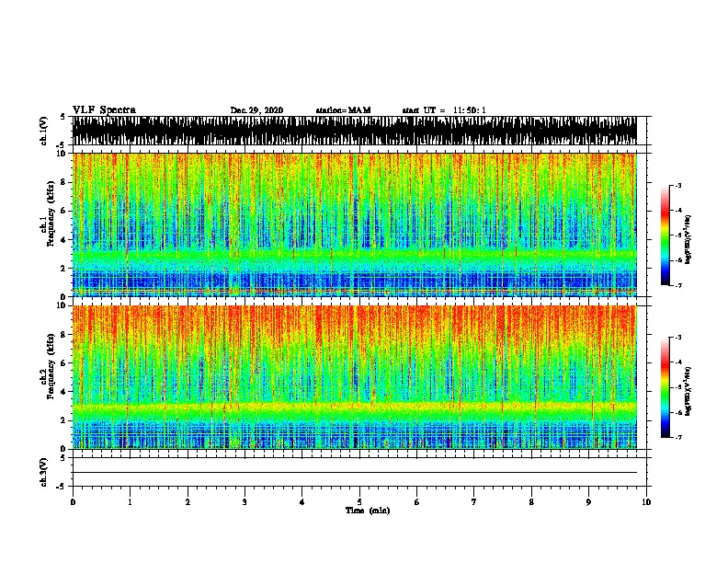This screenshot has height=563, width=728.
Task: Select the "start UT = 11:50: 1" text
Action: 444,110
